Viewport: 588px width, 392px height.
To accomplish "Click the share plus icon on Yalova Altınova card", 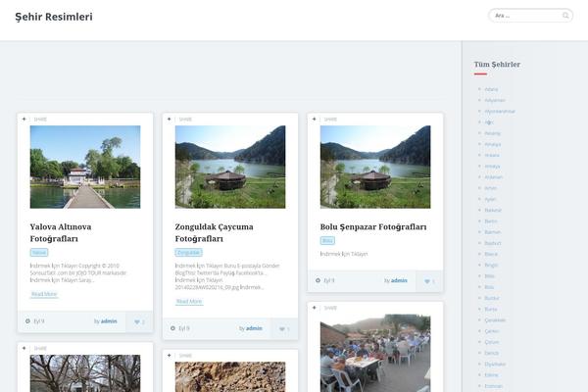I will 24,119.
